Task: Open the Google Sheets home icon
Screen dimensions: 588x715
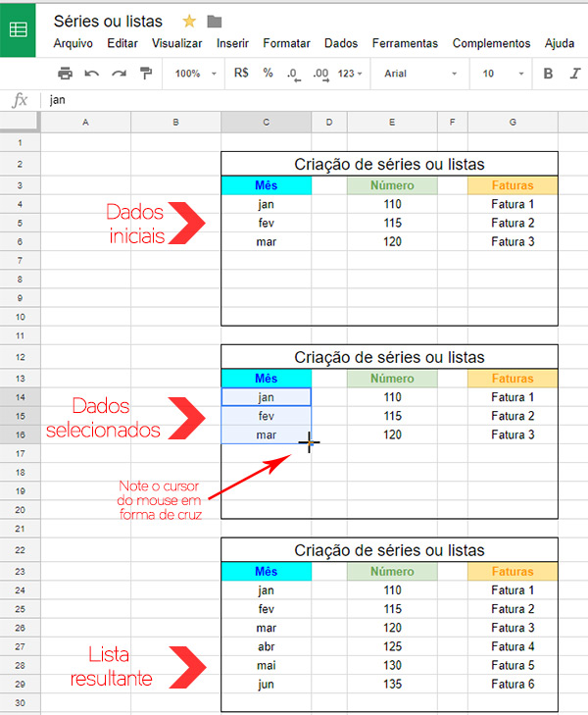Action: tap(18, 30)
